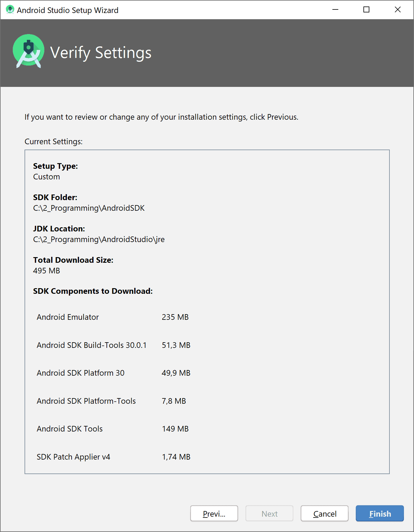Click the title bar Android Studio icon
Image resolution: width=414 pixels, height=532 pixels.
point(10,10)
